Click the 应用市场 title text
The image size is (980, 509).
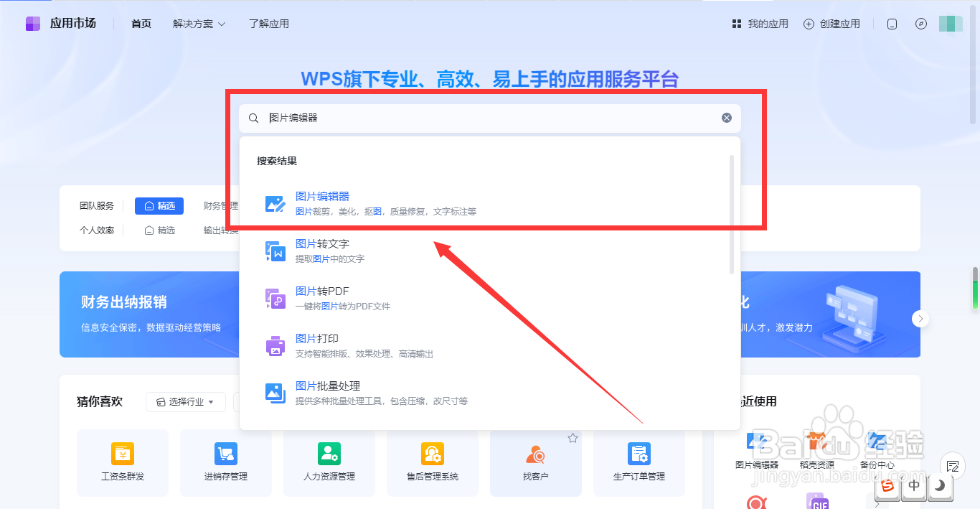click(x=72, y=23)
